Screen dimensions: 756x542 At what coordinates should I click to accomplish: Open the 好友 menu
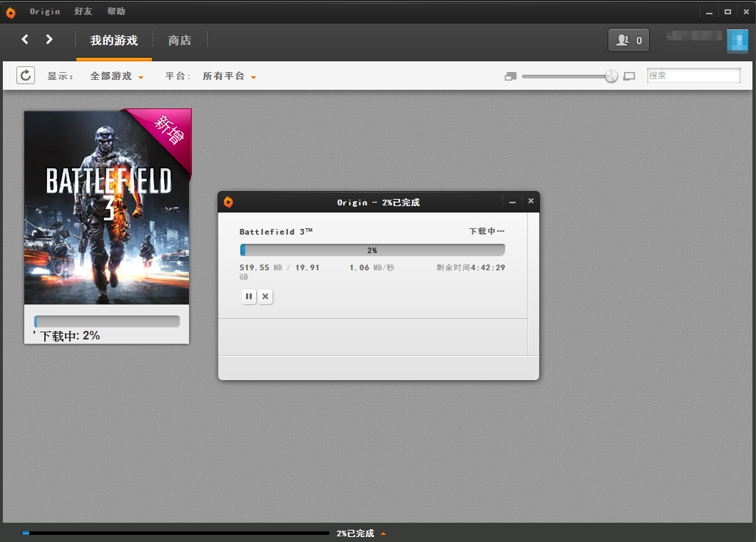pyautogui.click(x=83, y=11)
